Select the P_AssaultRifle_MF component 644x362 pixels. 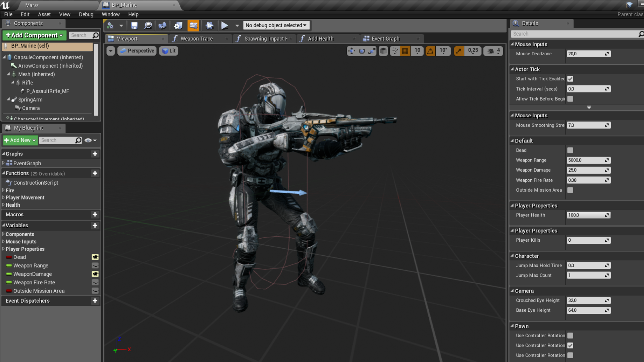coord(48,91)
